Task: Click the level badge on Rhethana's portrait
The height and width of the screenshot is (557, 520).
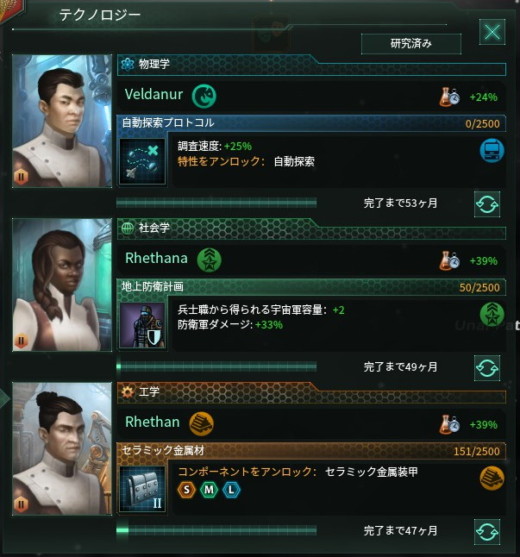Action: (21, 341)
